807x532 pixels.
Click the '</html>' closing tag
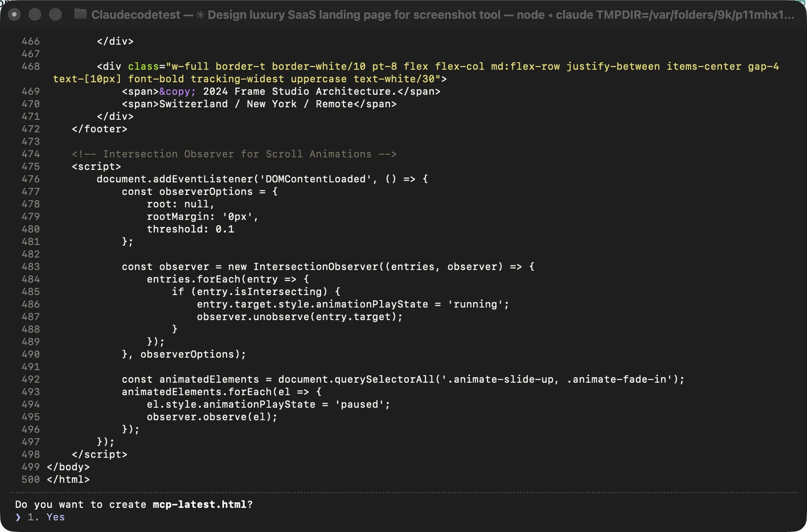[68, 479]
